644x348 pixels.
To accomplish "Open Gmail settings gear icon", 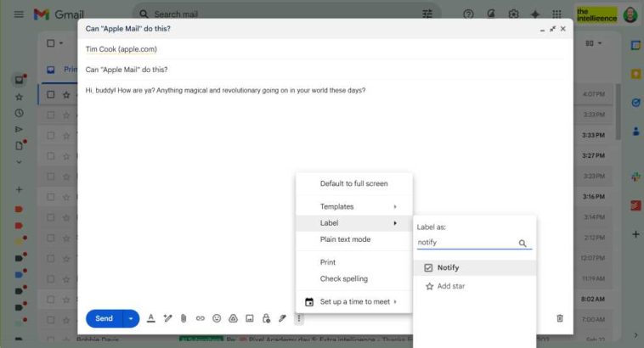I will 513,14.
